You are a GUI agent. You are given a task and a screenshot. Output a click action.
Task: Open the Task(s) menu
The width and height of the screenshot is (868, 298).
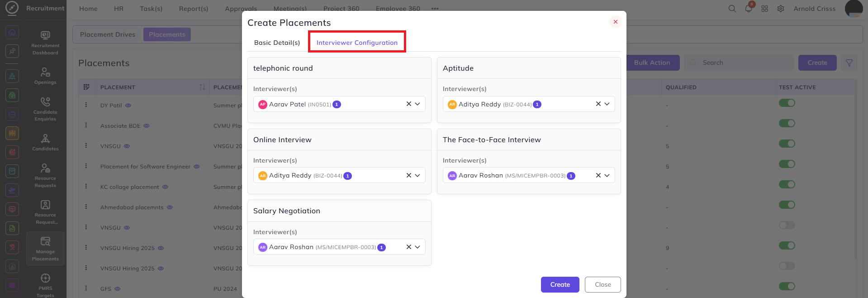151,9
